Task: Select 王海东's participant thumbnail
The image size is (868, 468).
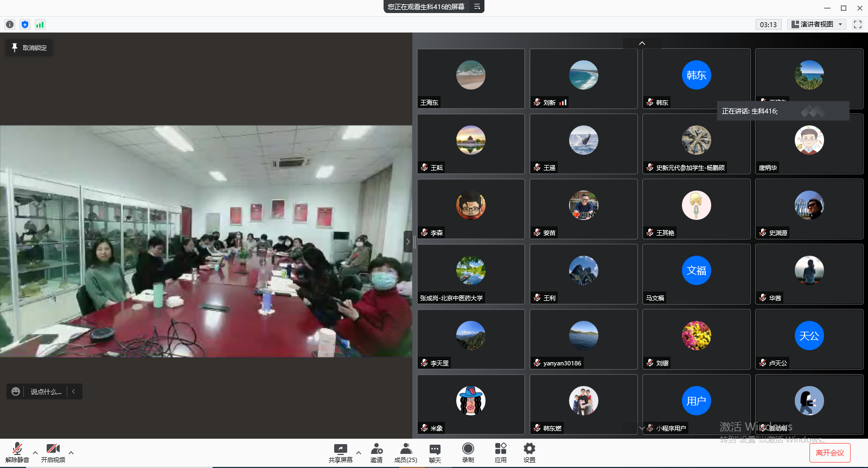Action: [471, 79]
